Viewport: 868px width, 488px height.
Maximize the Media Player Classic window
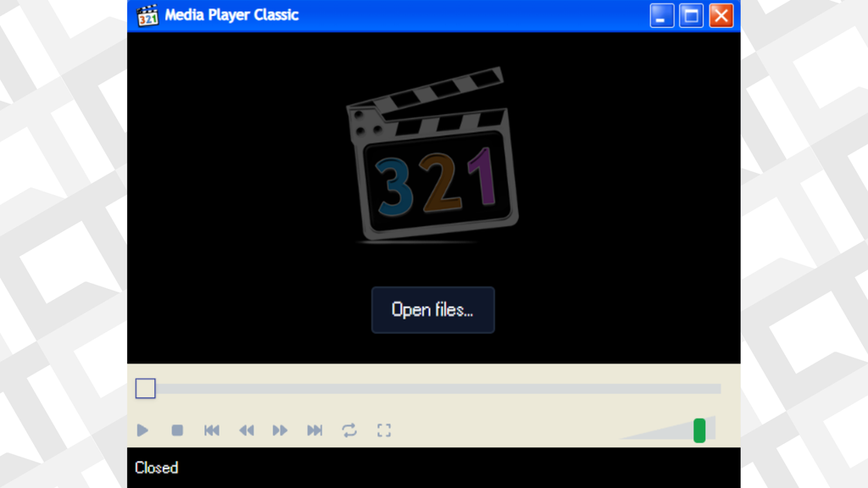(x=692, y=15)
